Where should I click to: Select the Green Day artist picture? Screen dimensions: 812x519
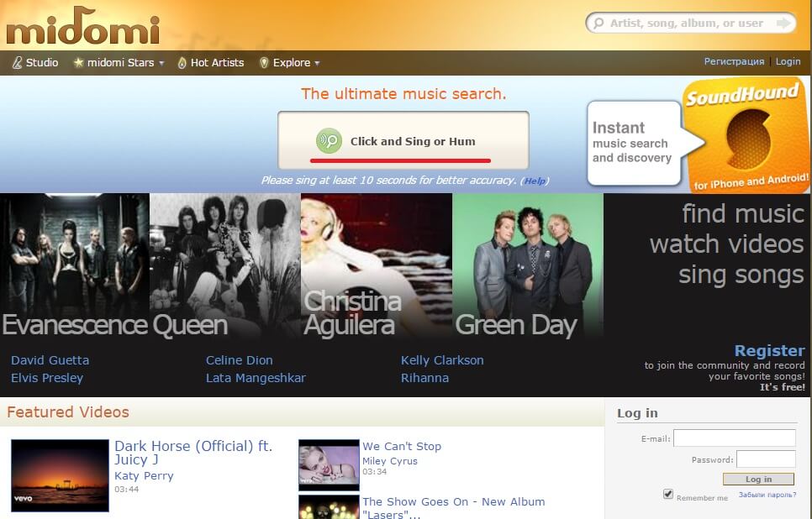pos(527,265)
